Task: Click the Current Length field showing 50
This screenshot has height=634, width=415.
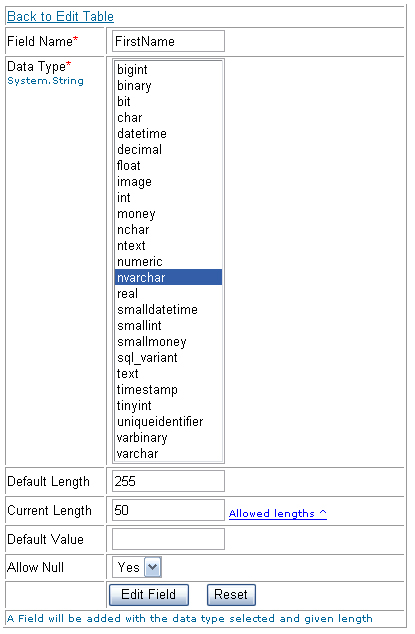Action: pos(168,510)
